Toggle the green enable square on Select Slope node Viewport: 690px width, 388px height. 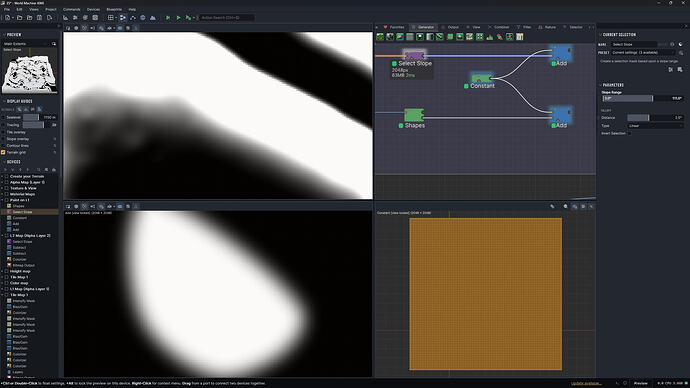[394, 64]
